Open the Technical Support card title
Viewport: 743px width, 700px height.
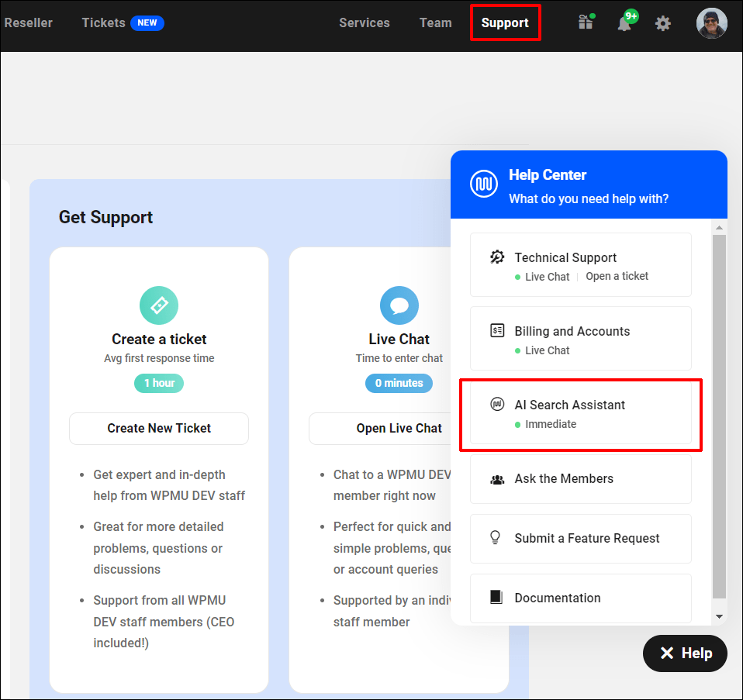point(565,257)
